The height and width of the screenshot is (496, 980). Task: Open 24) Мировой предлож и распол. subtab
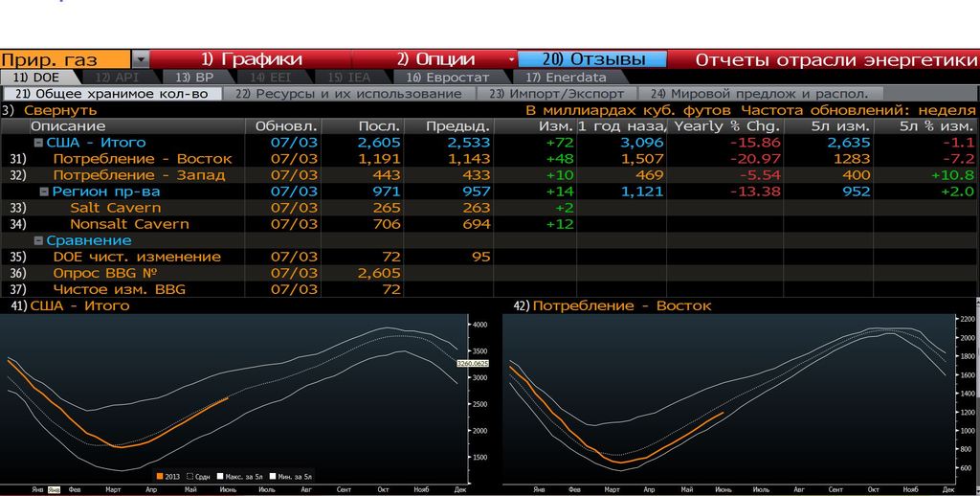pos(759,94)
